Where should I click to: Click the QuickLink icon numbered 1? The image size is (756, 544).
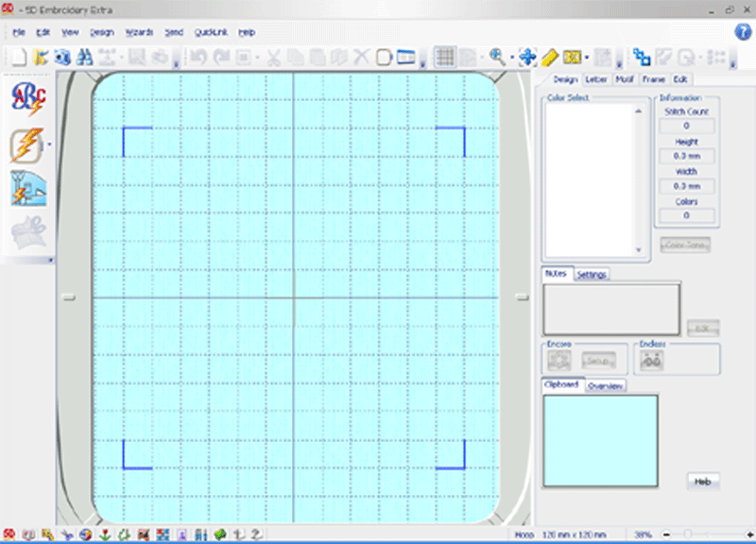tap(239, 535)
